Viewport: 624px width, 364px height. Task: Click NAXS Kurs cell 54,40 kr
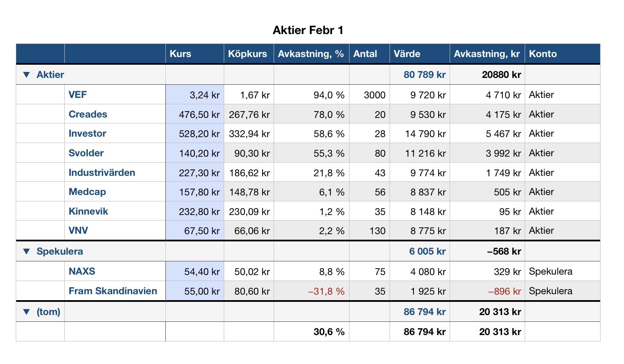tap(195, 271)
